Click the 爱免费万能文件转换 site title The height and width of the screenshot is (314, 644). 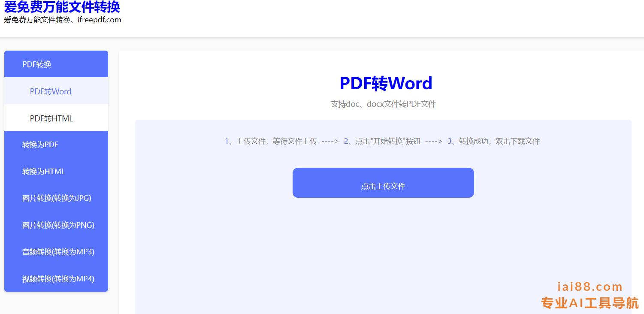click(62, 7)
